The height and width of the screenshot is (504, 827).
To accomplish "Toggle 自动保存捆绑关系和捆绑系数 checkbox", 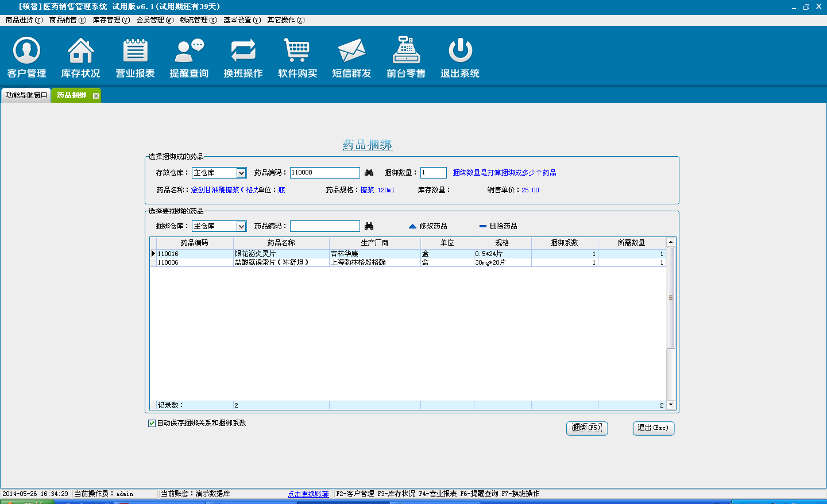I will 152,423.
